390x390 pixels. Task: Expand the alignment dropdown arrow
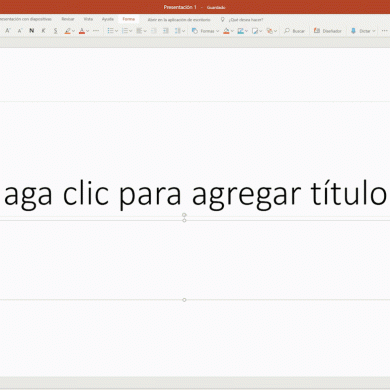[145, 31]
